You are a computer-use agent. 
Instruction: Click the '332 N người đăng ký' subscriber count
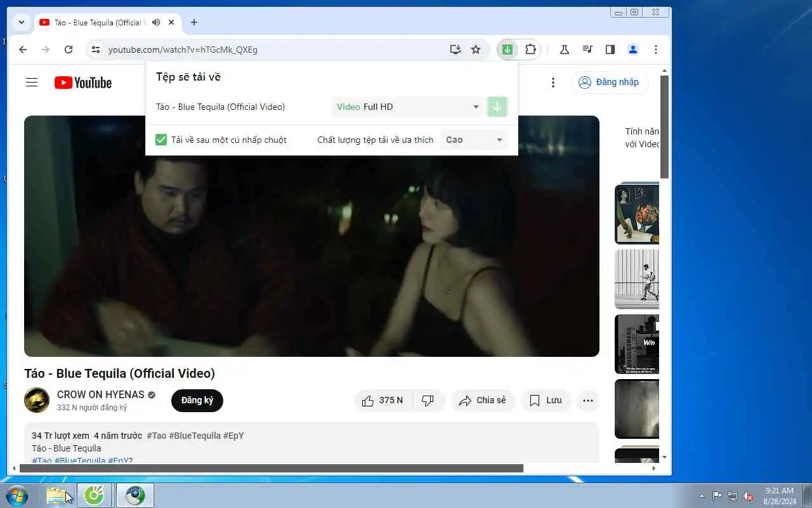92,408
